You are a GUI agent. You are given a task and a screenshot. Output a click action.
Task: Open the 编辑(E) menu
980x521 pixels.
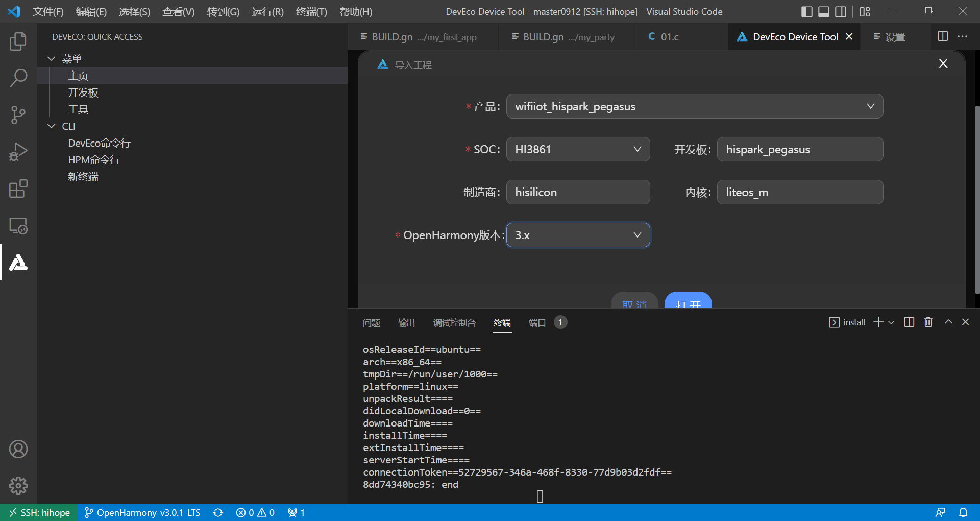91,11
